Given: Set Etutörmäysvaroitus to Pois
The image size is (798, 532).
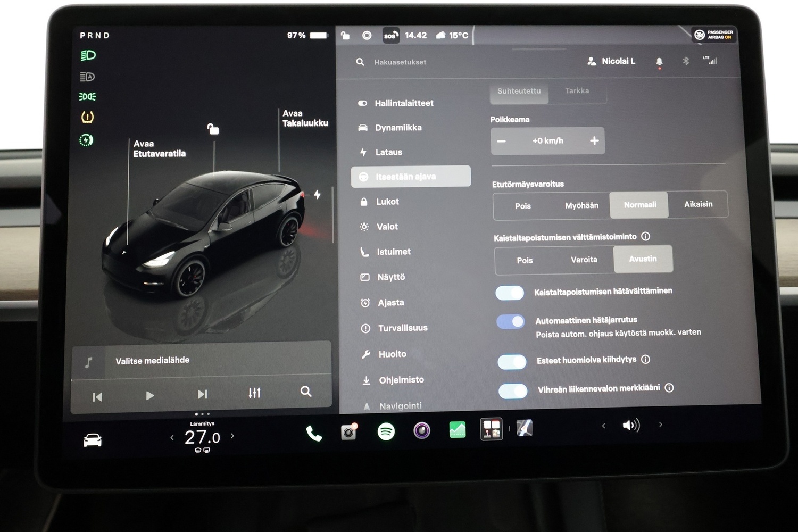Looking at the screenshot, I should click(x=523, y=206).
